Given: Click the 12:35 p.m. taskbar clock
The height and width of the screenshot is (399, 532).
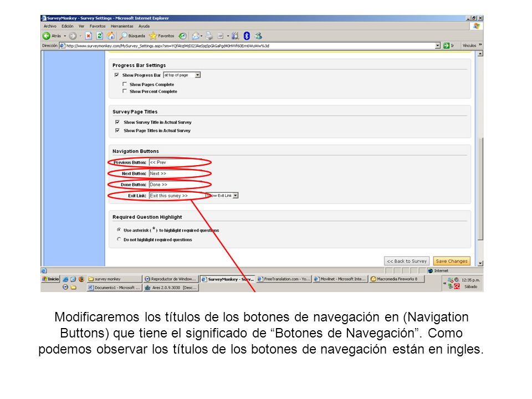Looking at the screenshot, I should pos(470,280).
